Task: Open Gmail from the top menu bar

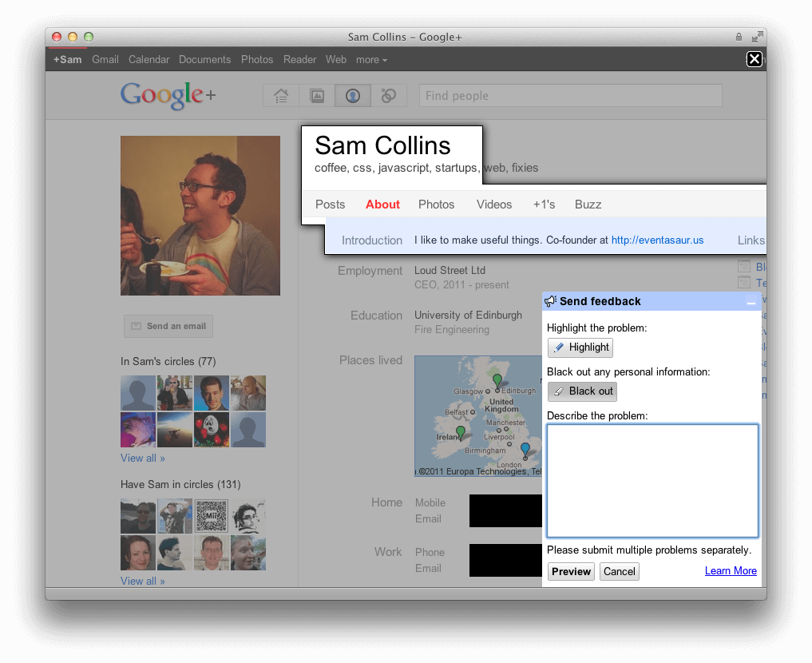Action: (x=105, y=59)
